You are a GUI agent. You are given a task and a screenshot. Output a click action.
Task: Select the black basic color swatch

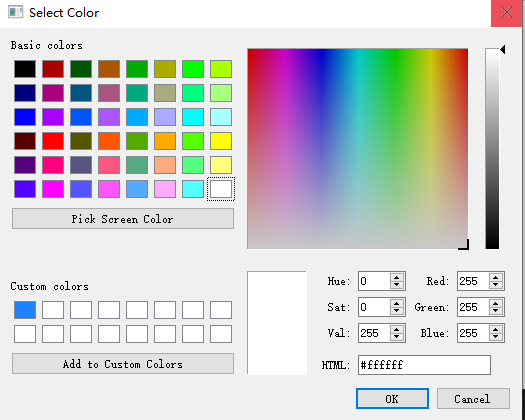[x=25, y=69]
